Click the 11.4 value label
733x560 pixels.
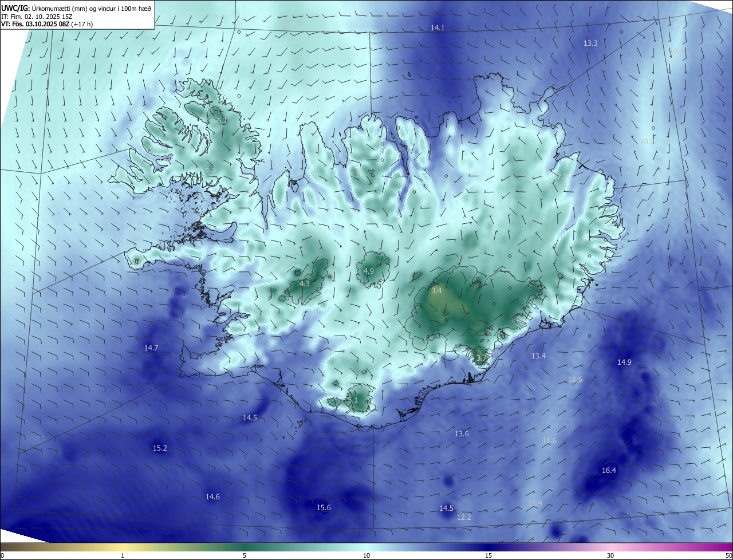(x=535, y=503)
